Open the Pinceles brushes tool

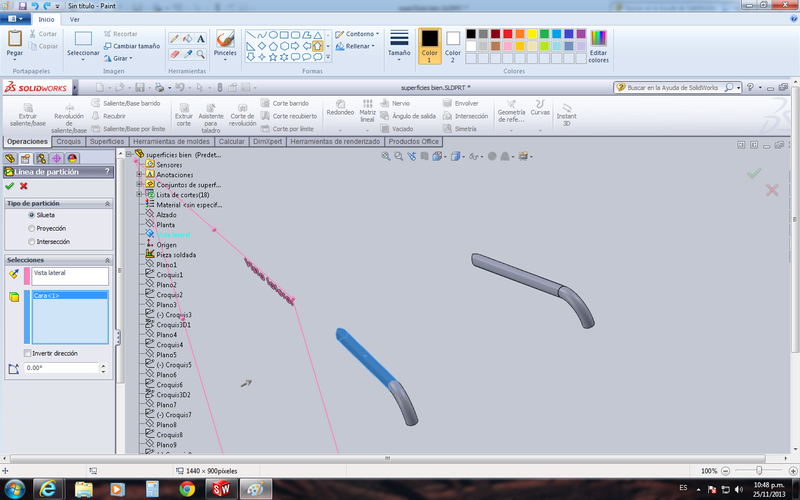tap(225, 44)
